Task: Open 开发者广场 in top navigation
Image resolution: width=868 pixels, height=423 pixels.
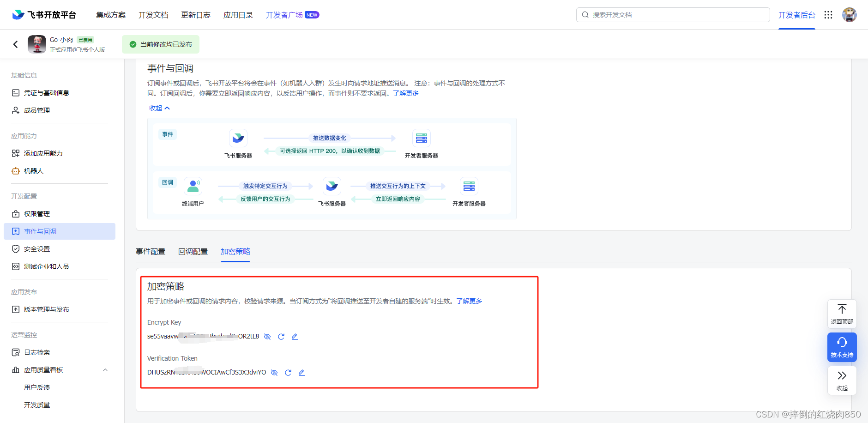Action: click(x=292, y=15)
